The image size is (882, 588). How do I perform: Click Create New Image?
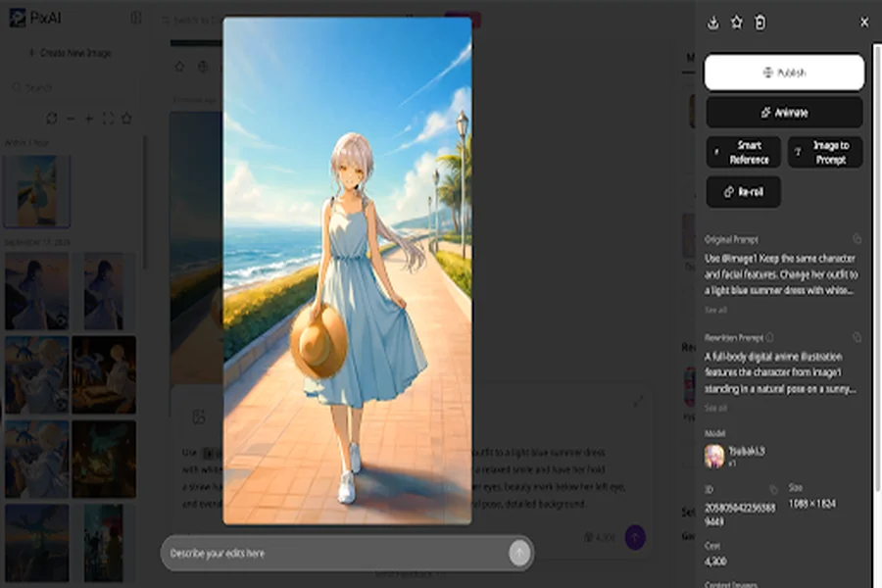point(71,53)
